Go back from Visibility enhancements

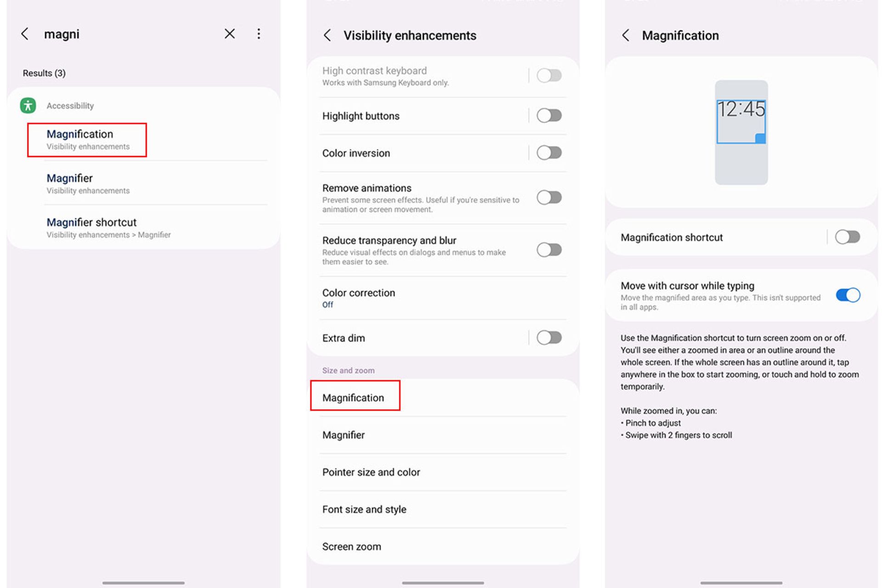point(328,35)
